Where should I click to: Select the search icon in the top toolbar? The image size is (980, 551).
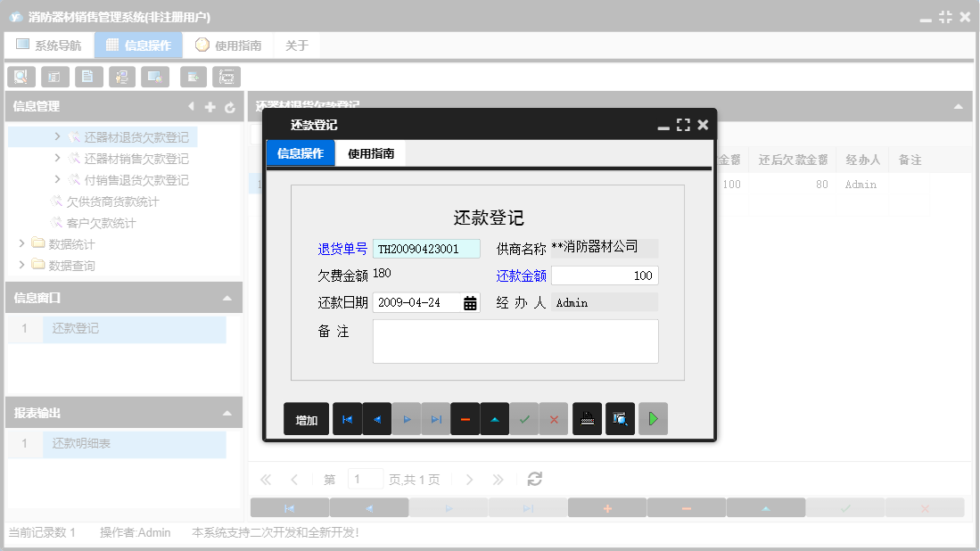[21, 77]
